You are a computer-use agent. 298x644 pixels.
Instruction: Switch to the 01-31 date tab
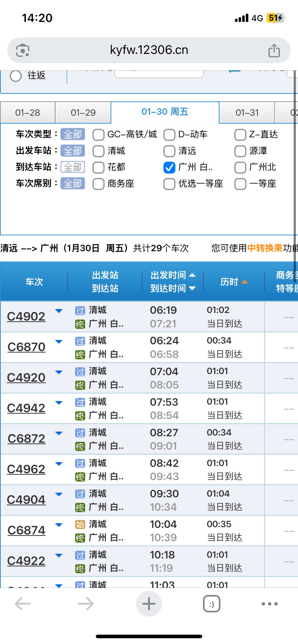247,113
